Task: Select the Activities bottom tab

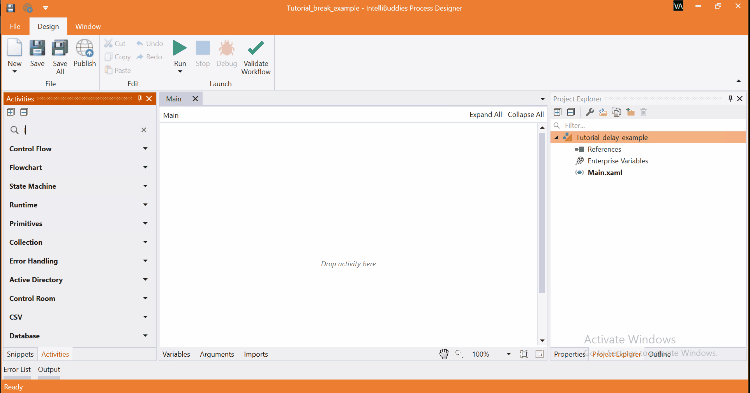Action: [x=55, y=354]
